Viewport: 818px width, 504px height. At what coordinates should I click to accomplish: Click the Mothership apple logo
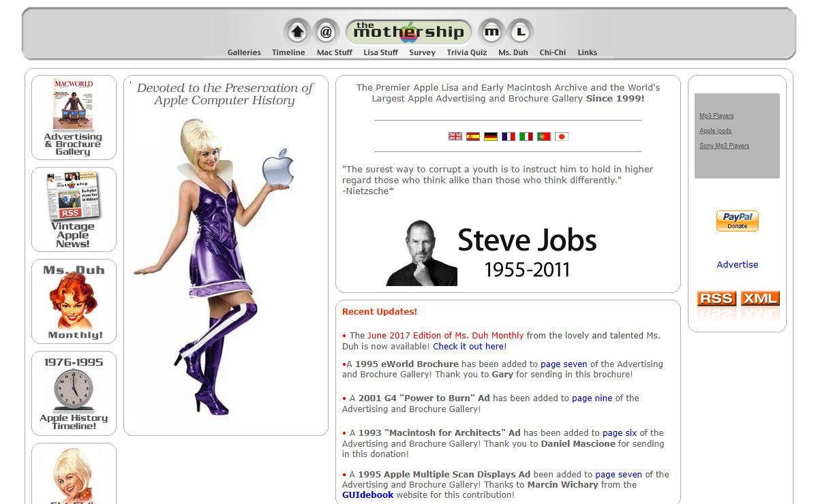(x=409, y=31)
